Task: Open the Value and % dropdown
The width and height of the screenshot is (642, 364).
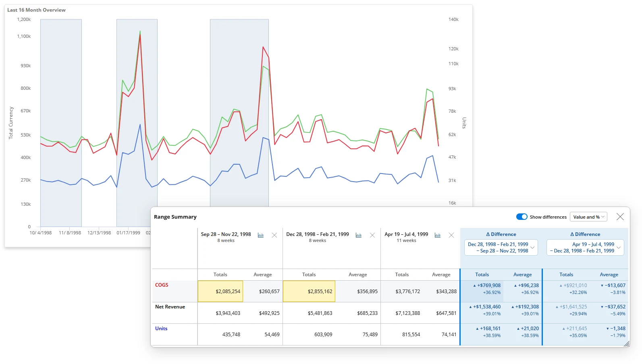Action: (588, 217)
